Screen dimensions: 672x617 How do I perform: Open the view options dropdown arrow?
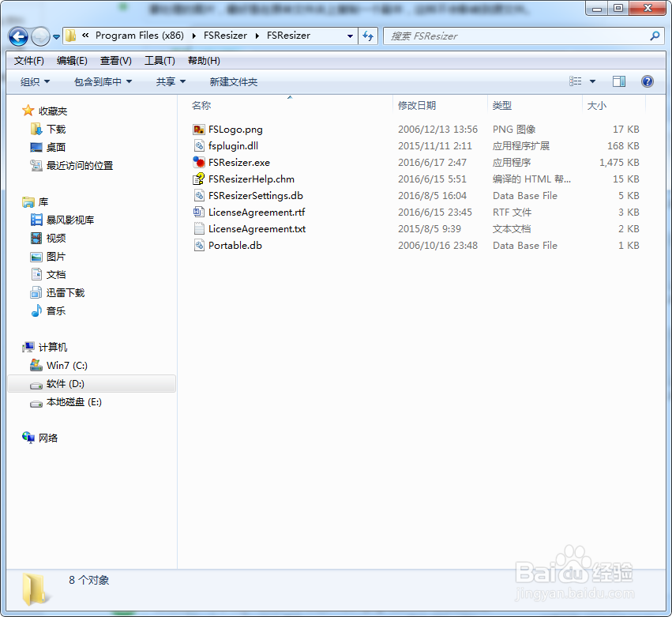pos(593,81)
